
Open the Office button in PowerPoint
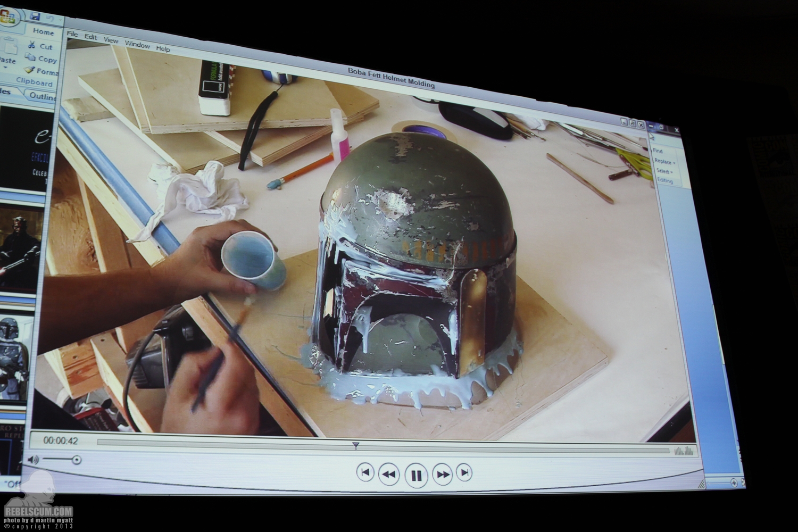[x=7, y=17]
